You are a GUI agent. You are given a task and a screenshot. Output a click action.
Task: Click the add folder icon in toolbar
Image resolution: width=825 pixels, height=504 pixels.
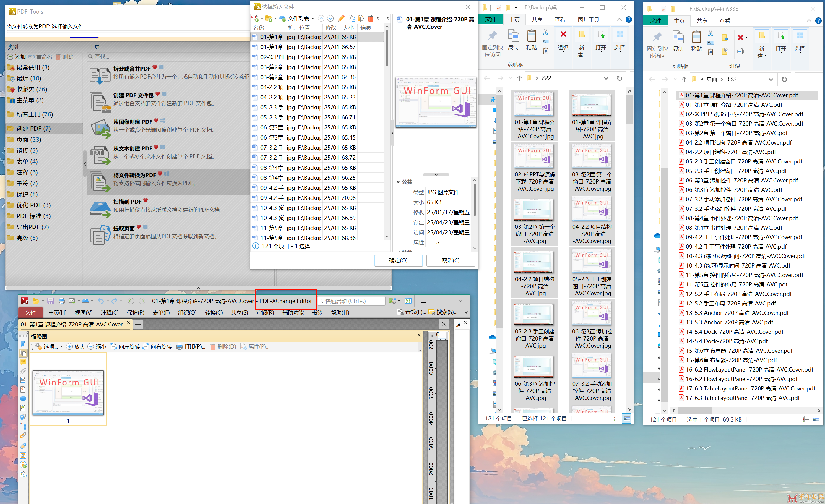(269, 18)
